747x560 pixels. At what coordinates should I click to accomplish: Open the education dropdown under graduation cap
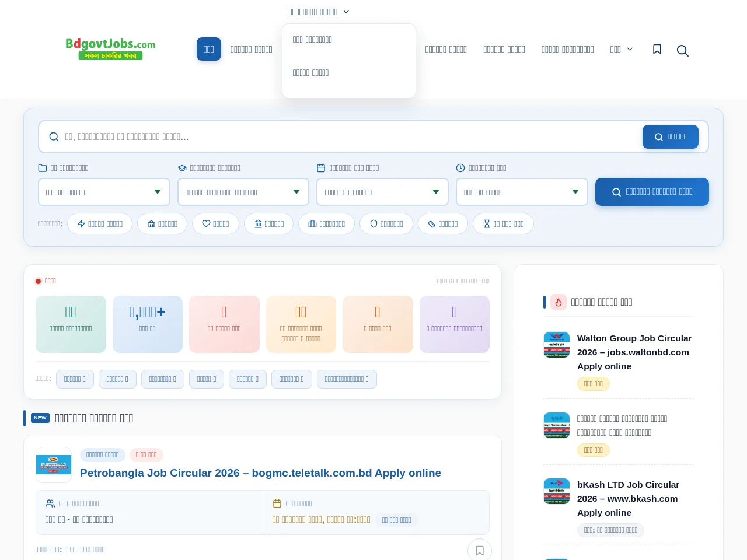click(243, 192)
